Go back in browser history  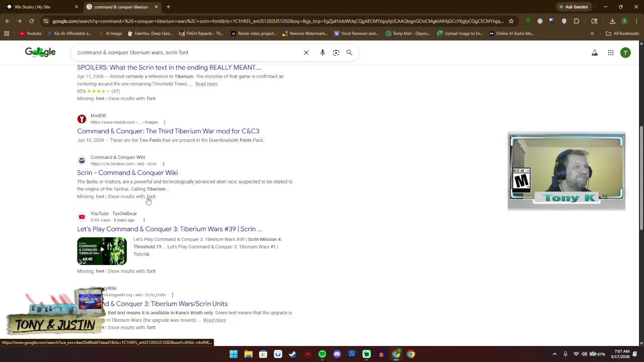click(7, 21)
